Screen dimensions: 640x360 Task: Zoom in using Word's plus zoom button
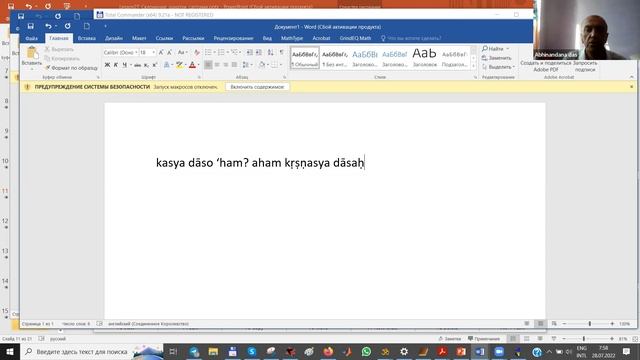612,324
